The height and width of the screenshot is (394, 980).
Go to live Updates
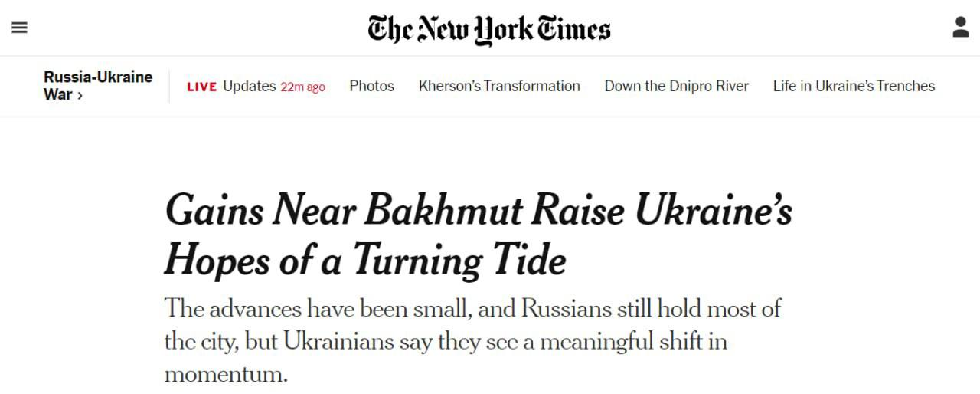tap(249, 86)
